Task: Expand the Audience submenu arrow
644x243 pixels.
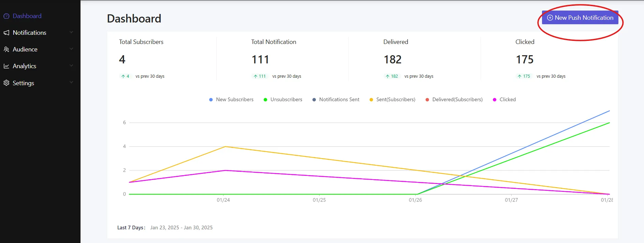Action: [x=71, y=49]
